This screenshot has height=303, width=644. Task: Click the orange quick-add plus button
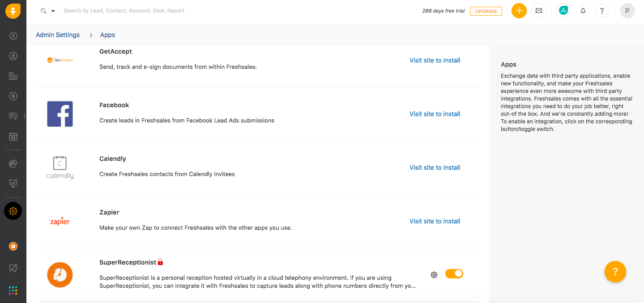(x=519, y=11)
